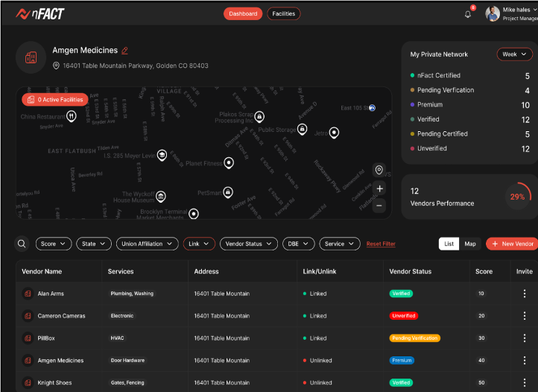
Task: Sort by Vendor Name column header
Action: 42,271
